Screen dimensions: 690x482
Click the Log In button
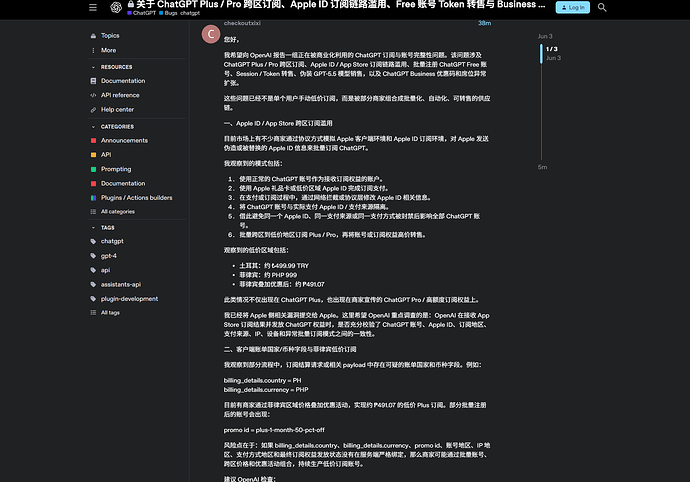pyautogui.click(x=573, y=7)
